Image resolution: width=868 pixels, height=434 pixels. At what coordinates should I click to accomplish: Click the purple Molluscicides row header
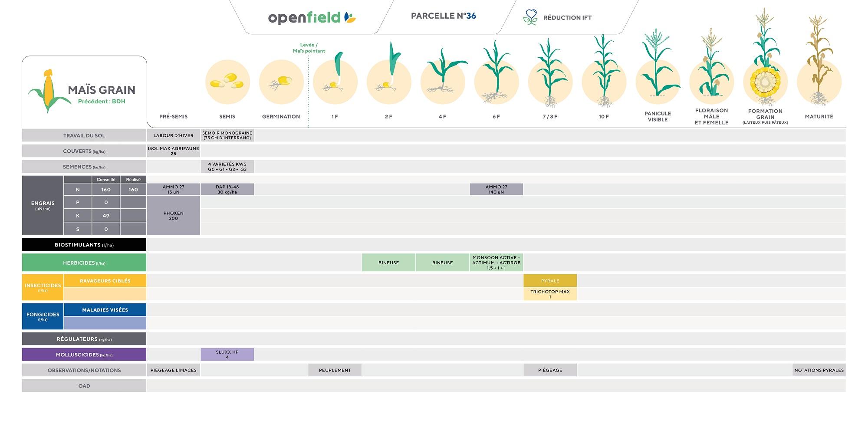[x=84, y=355]
